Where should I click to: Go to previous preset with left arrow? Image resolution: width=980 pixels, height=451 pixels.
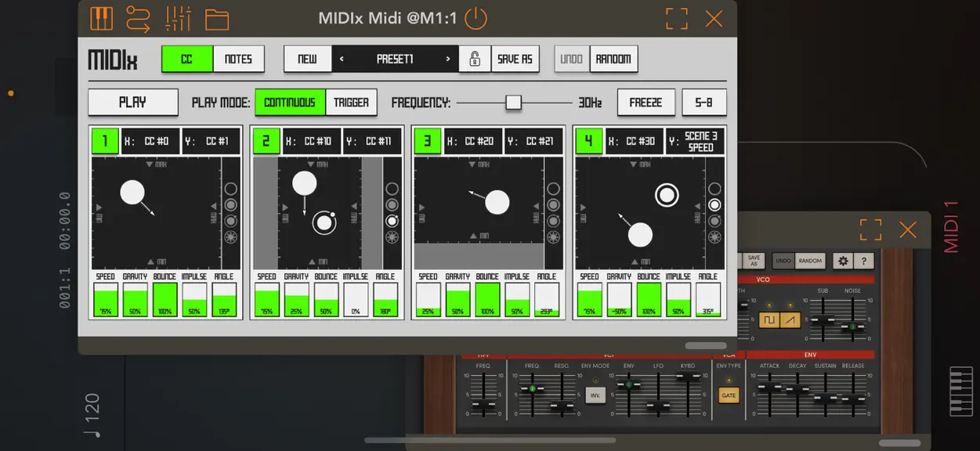[x=342, y=59]
